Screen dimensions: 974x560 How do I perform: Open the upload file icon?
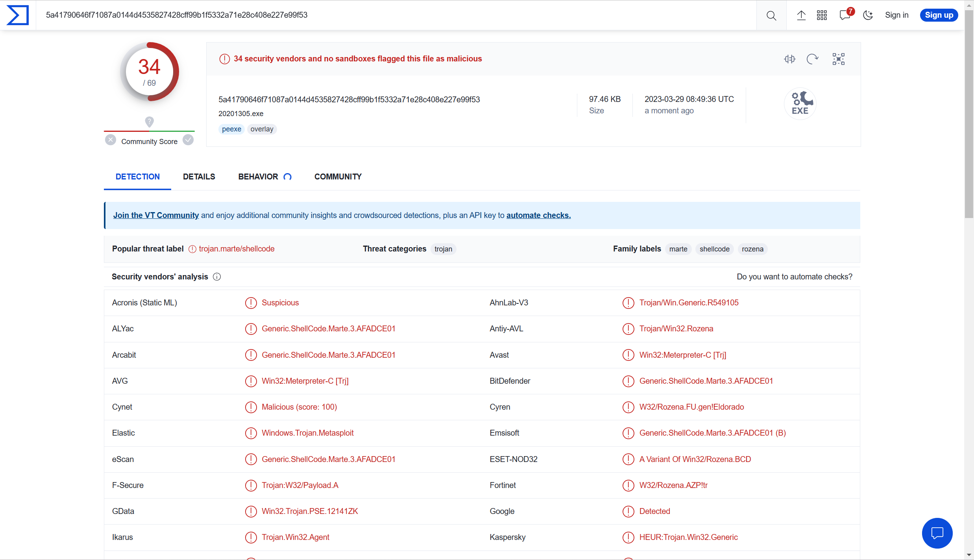tap(801, 15)
